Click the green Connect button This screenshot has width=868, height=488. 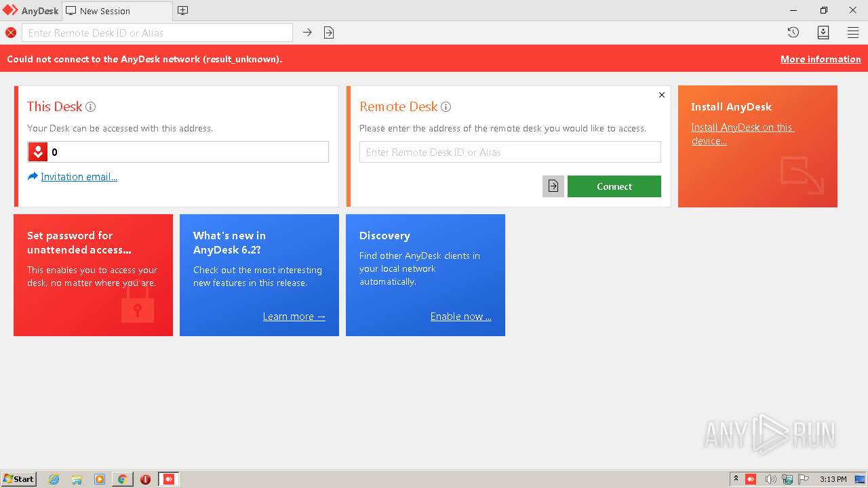coord(614,186)
